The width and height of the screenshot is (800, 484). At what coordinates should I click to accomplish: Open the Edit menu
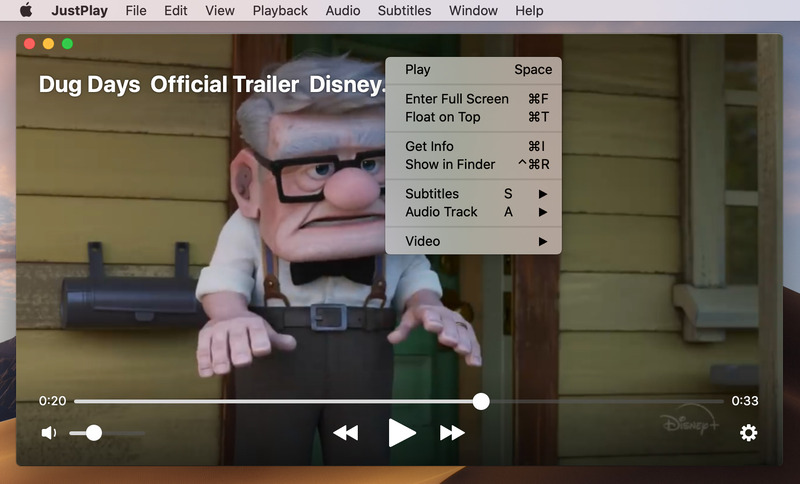tap(176, 10)
